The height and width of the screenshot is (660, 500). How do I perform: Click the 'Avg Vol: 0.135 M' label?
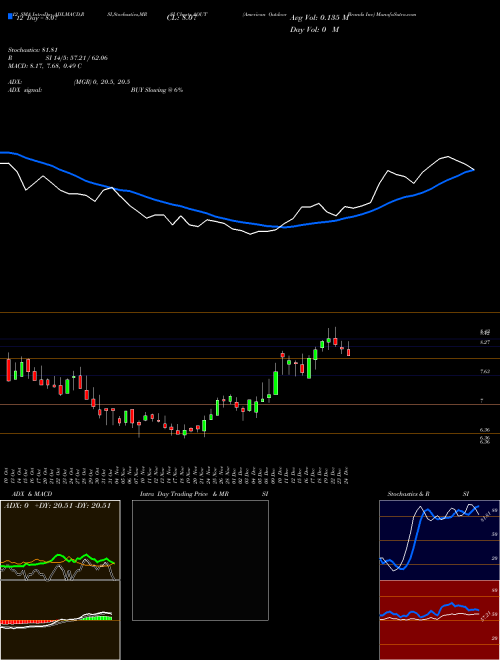pos(319,18)
